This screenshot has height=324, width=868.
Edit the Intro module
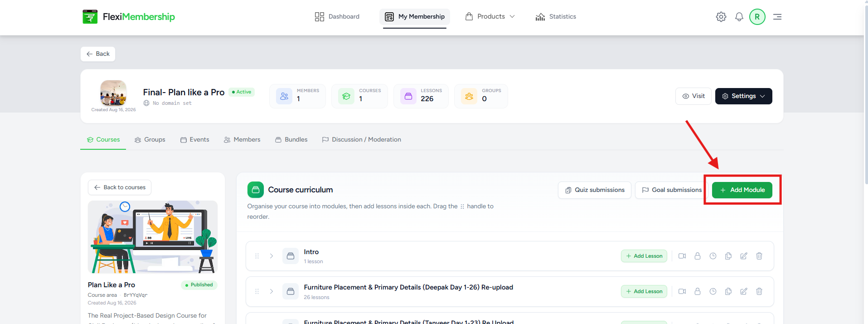[744, 256]
